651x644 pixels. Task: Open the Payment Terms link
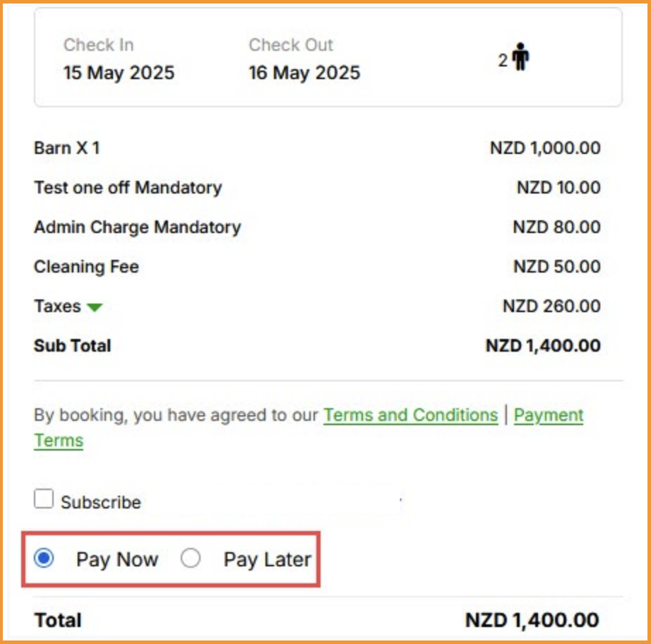point(548,415)
